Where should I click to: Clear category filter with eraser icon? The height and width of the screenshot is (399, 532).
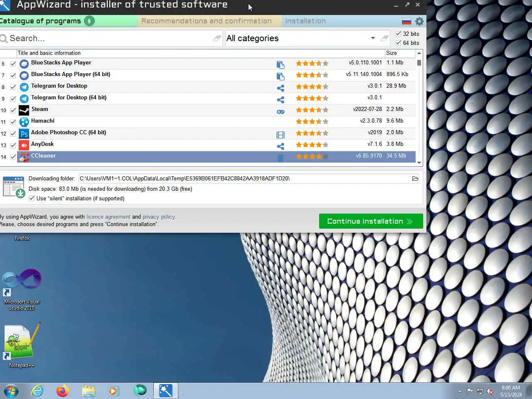(x=384, y=38)
